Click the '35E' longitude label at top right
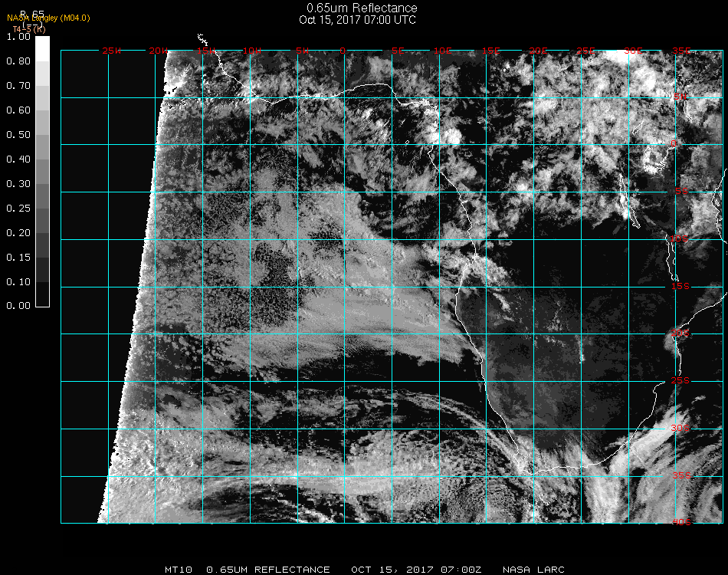The image size is (728, 575). (x=681, y=51)
